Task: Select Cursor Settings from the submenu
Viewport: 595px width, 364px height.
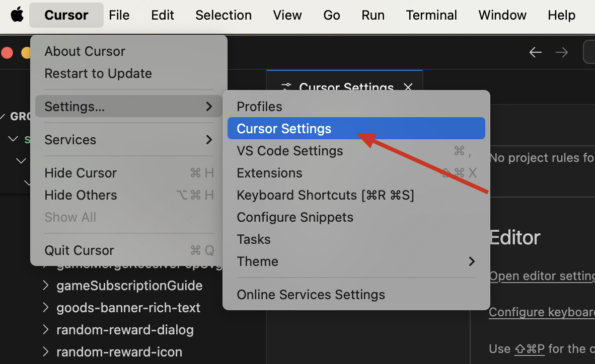Action: 284,129
